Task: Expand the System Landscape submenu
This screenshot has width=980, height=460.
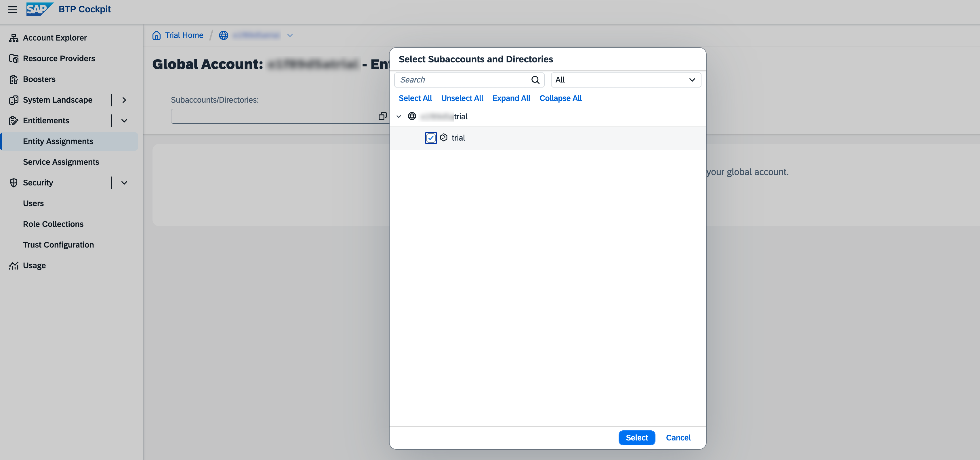Action: point(124,100)
